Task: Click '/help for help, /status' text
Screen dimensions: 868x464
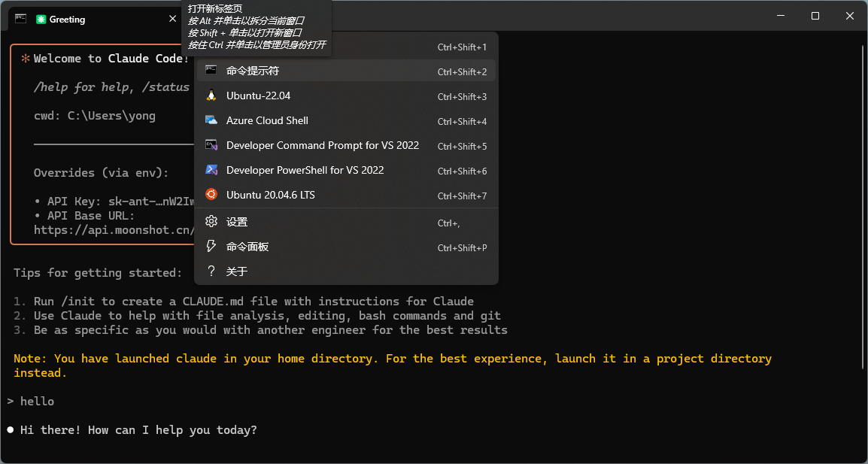Action: tap(111, 87)
